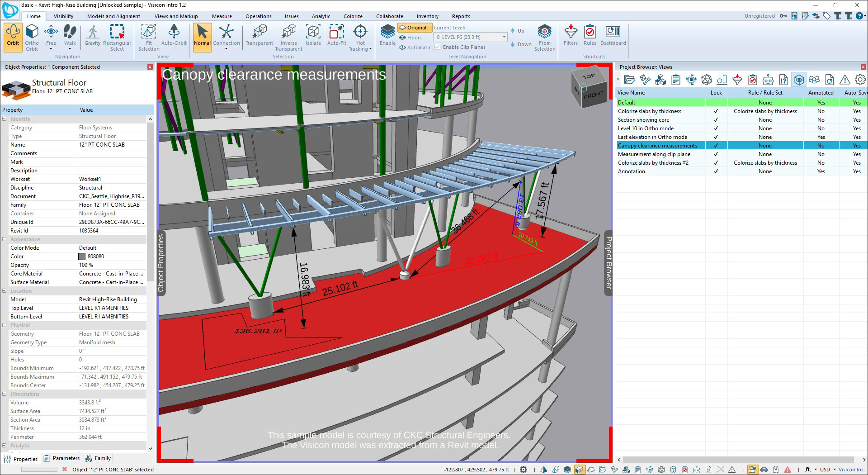
Task: Close the Project Browser panel
Action: point(863,67)
